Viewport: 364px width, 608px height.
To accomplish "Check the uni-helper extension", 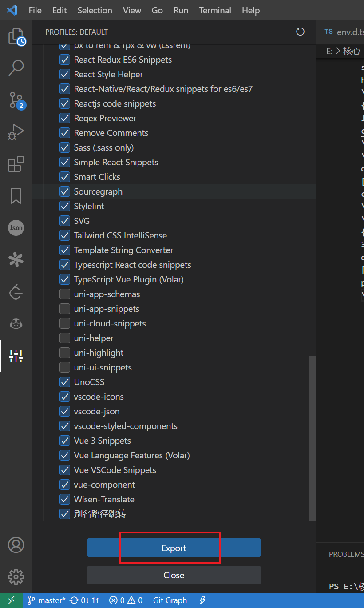I will 64,338.
